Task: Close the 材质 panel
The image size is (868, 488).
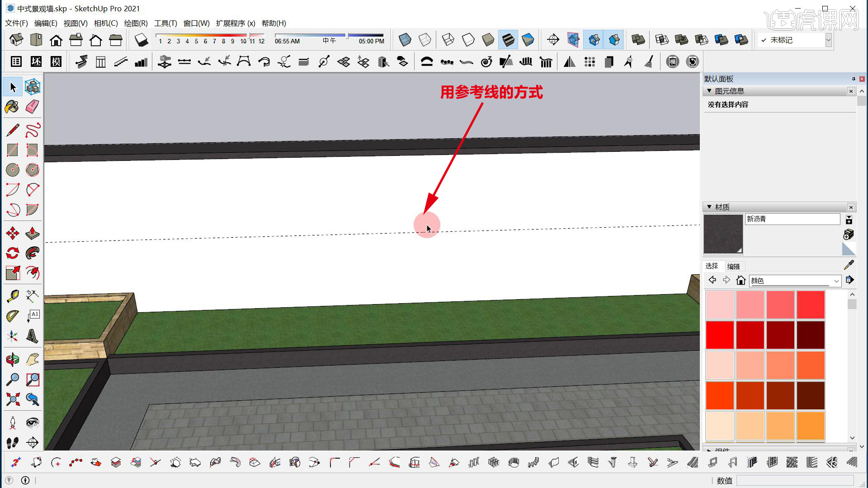Action: pos(851,207)
